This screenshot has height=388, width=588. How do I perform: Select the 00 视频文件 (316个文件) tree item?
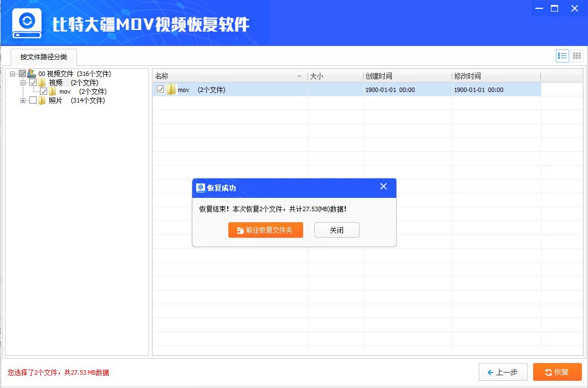pyautogui.click(x=75, y=74)
